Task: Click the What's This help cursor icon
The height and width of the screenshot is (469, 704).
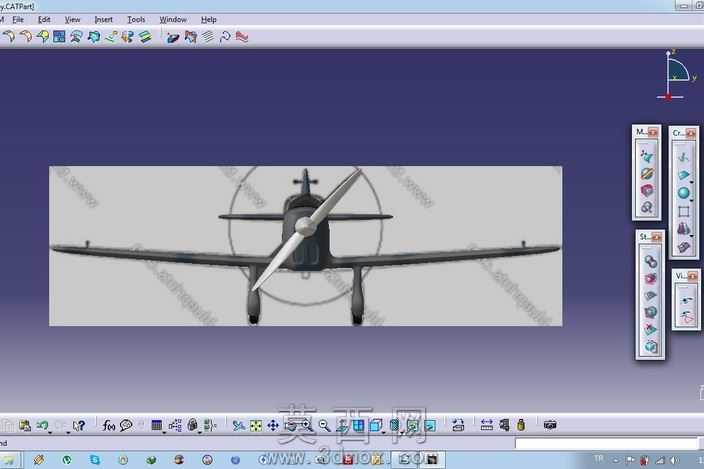Action: [x=79, y=425]
